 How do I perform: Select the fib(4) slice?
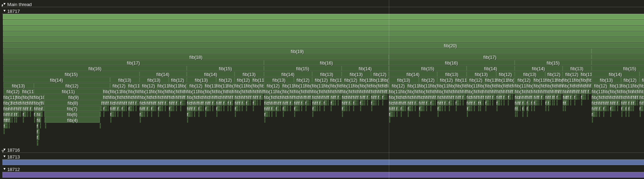tap(72, 120)
